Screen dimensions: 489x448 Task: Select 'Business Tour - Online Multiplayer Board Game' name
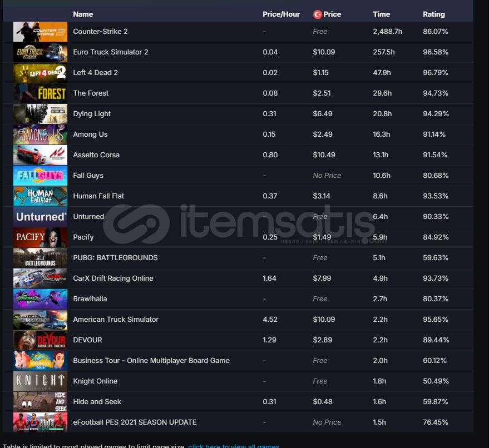click(151, 360)
